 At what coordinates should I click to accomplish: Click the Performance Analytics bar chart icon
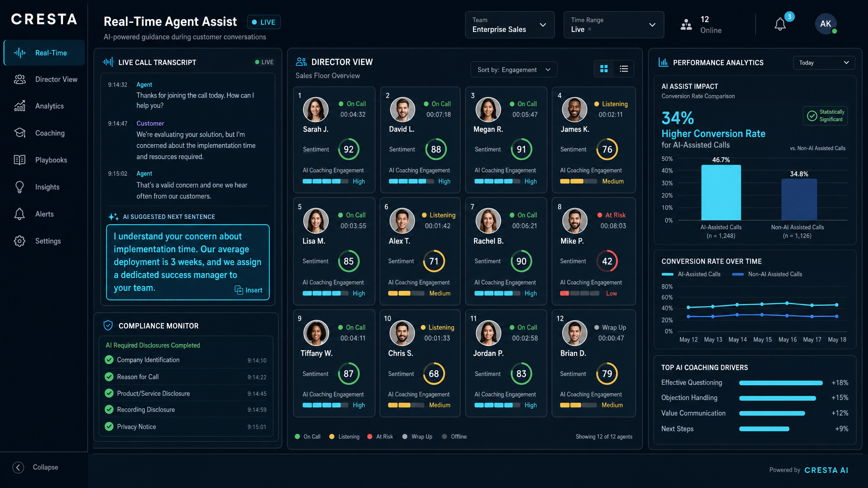[663, 62]
